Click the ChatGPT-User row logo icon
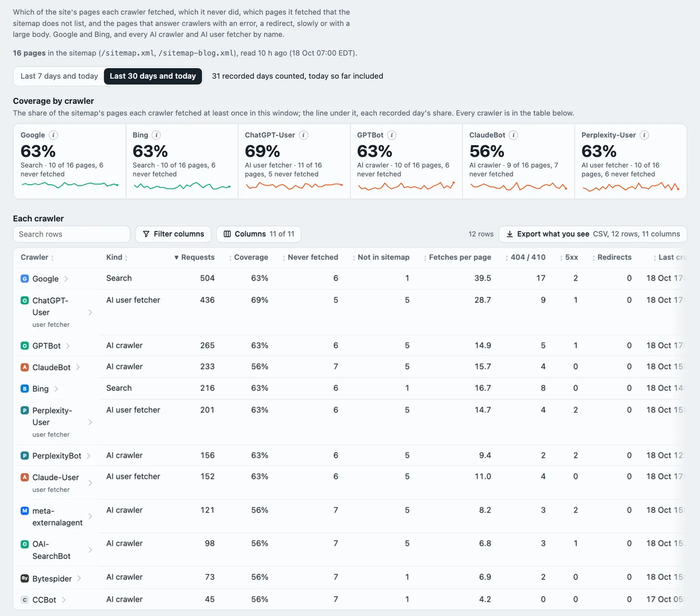This screenshot has width=700, height=616. 24,300
